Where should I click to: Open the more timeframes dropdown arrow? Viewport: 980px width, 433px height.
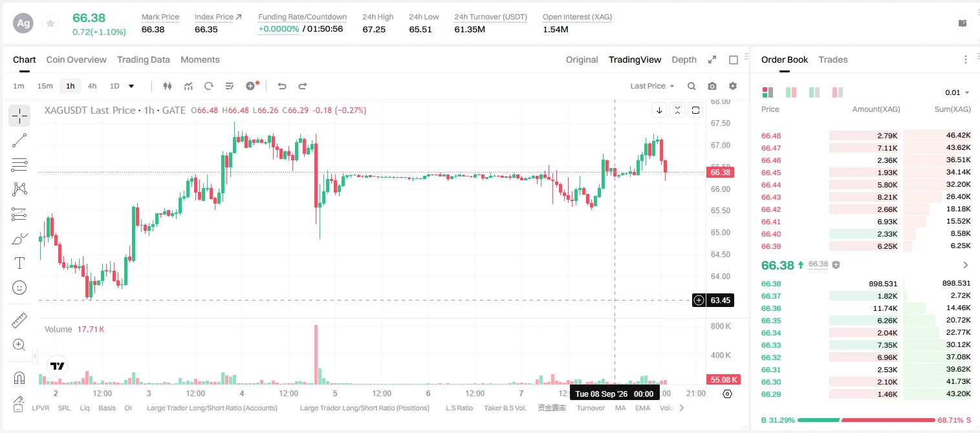pyautogui.click(x=132, y=86)
